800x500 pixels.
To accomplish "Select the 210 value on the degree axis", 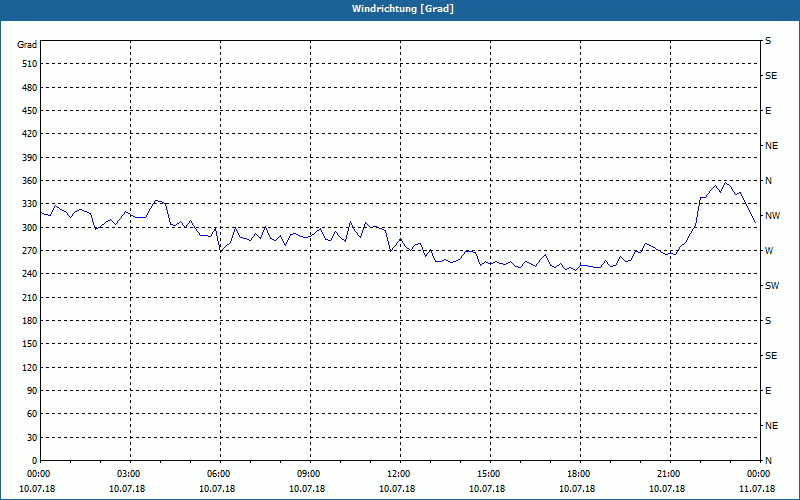I will 30,297.
